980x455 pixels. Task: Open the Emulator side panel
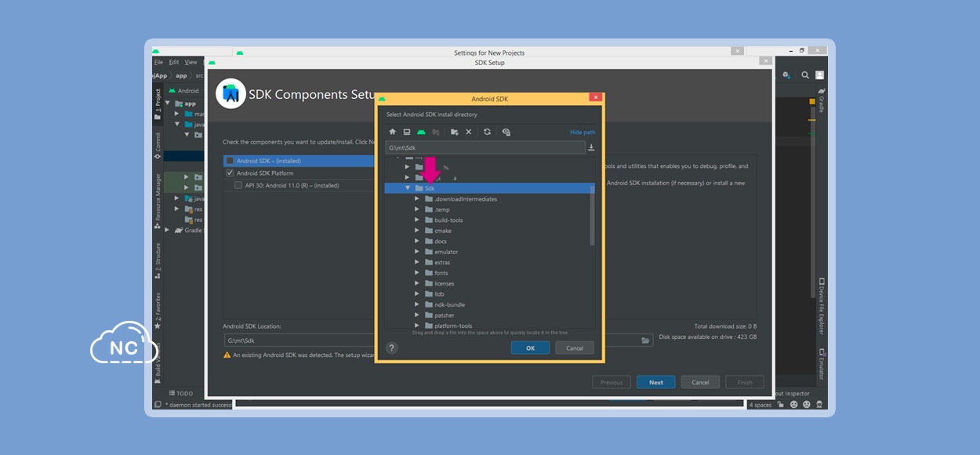pyautogui.click(x=821, y=365)
